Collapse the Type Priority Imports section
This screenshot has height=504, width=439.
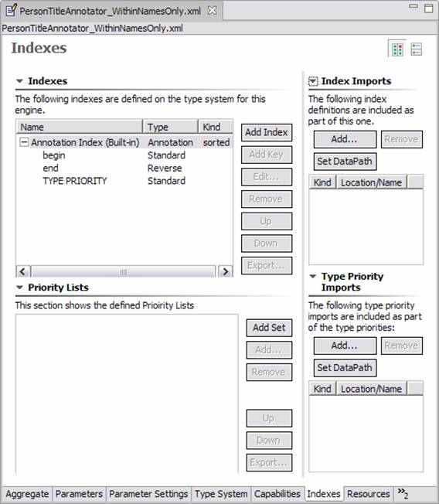click(x=313, y=277)
